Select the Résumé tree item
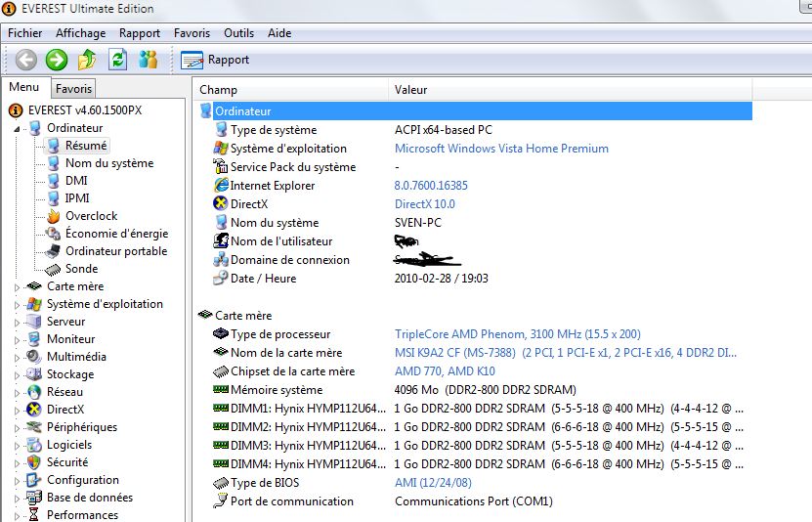Image resolution: width=812 pixels, height=522 pixels. click(85, 146)
